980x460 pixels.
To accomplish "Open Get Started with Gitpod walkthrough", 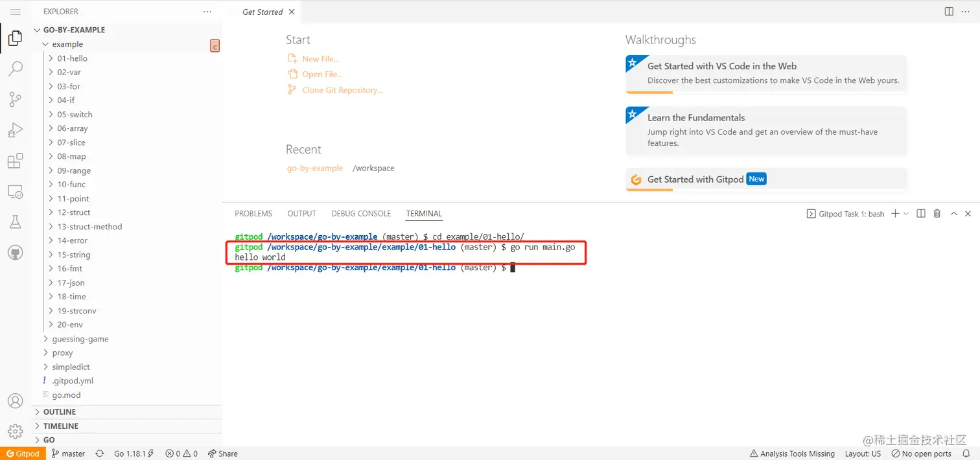I will [766, 179].
